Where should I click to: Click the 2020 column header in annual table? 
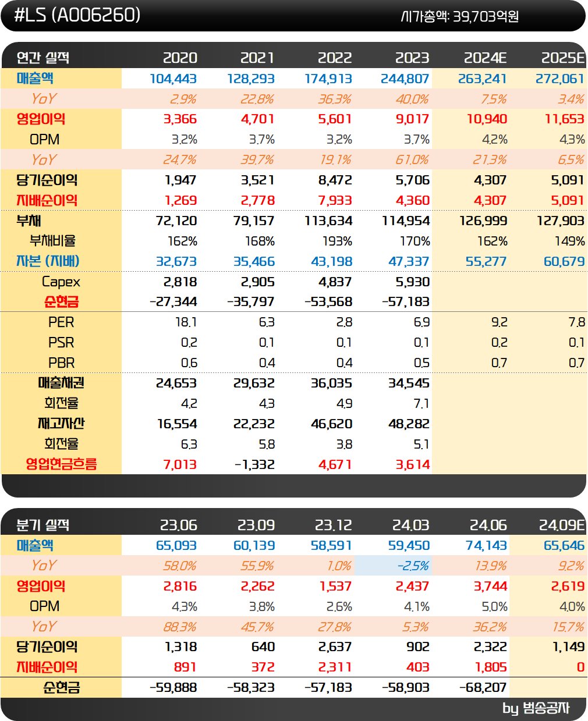point(180,58)
